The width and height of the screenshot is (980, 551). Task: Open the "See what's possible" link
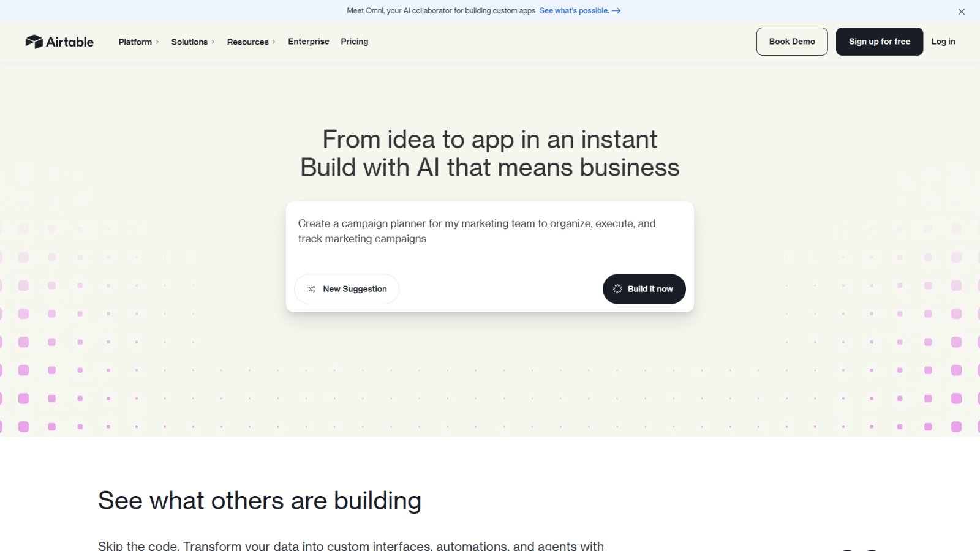click(x=573, y=10)
